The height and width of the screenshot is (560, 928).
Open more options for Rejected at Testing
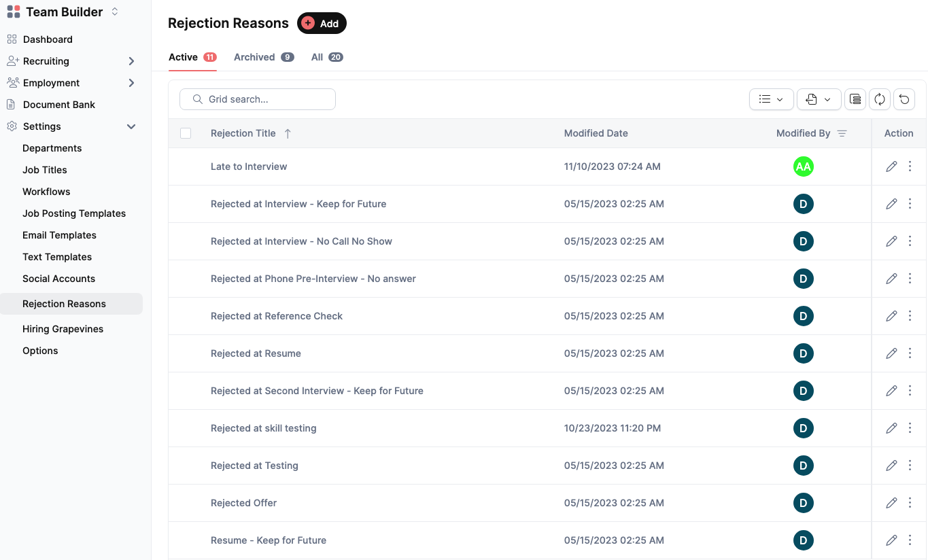[910, 466]
